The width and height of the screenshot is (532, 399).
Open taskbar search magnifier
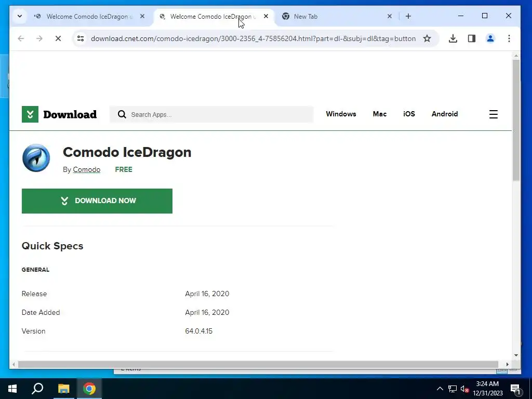(37, 389)
